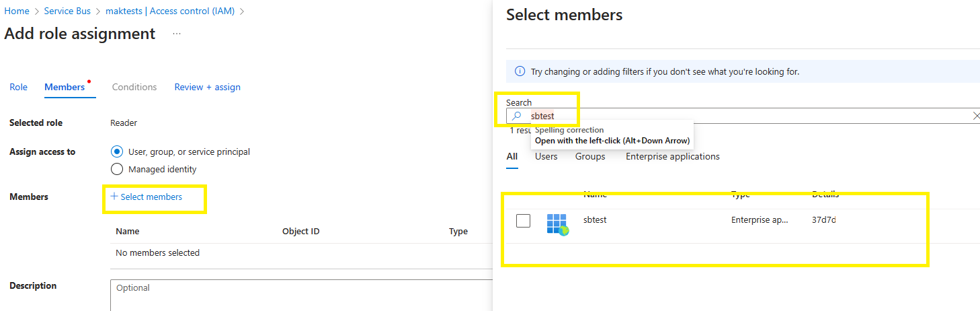Click the Reader selected role value
Image resolution: width=980 pixels, height=311 pixels.
coord(124,123)
